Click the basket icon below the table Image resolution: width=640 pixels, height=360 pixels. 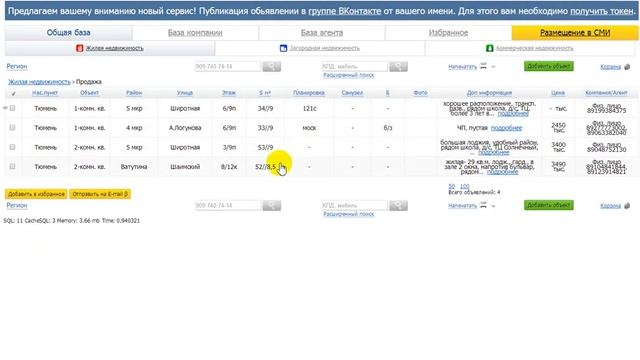[x=627, y=206]
